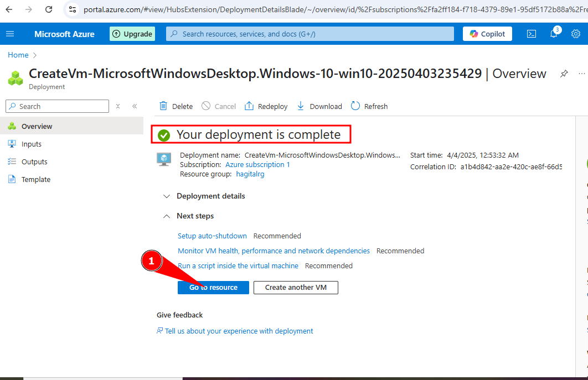Click the Cancel toolbar button
Viewport: 588px width, 380px height.
[219, 106]
